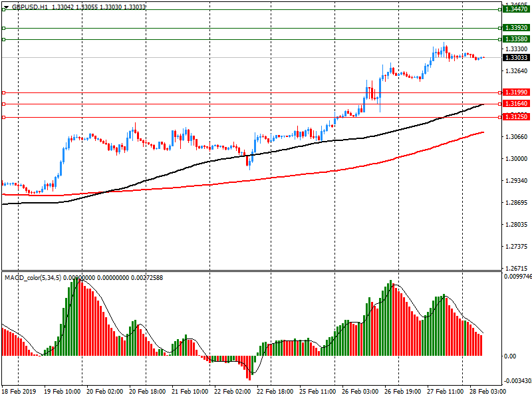The image size is (532, 399).
Task: Select the 1.33580 green resistance price label
Action: coord(516,39)
